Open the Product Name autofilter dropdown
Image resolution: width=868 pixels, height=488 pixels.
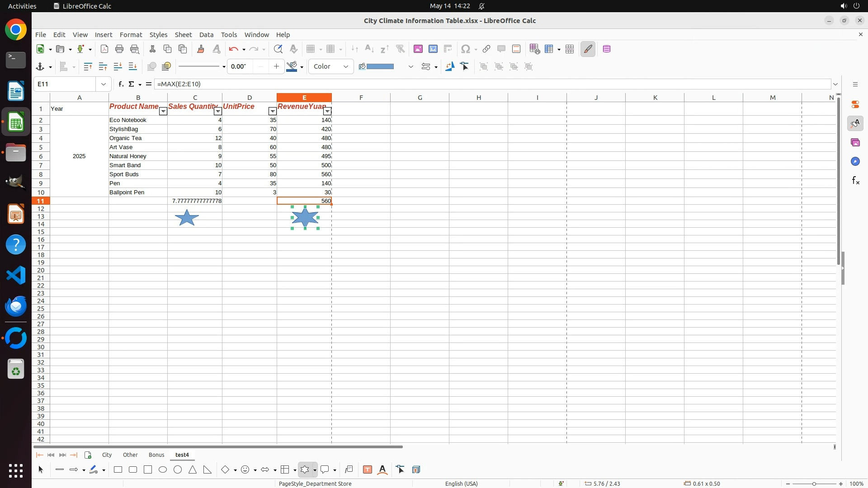pos(163,111)
